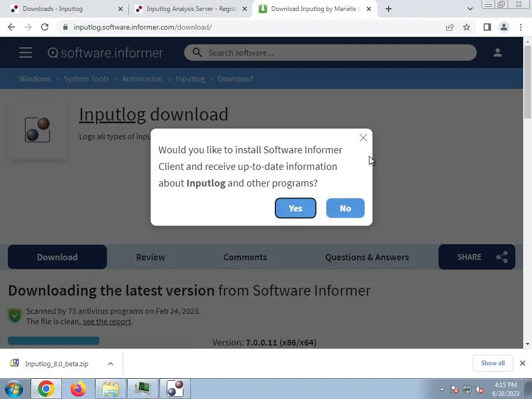Show hidden tray icons arrow

point(442,389)
